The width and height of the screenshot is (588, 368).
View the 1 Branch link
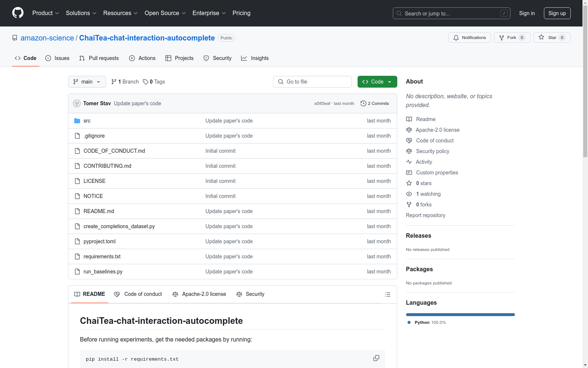125,82
